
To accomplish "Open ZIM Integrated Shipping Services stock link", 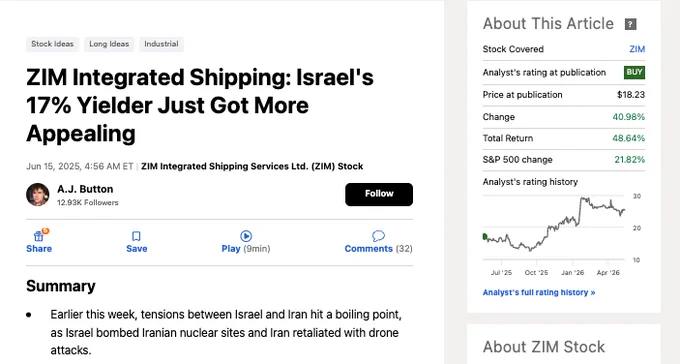I will (x=252, y=166).
